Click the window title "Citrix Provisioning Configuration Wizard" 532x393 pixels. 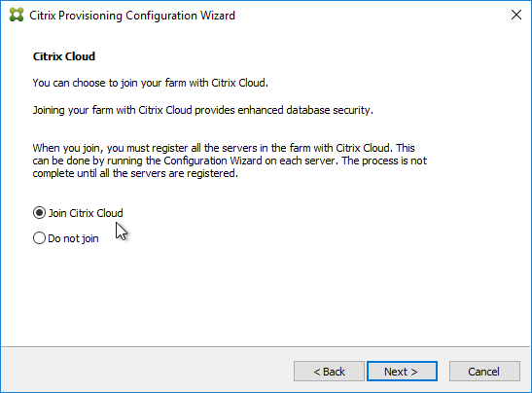coord(132,16)
